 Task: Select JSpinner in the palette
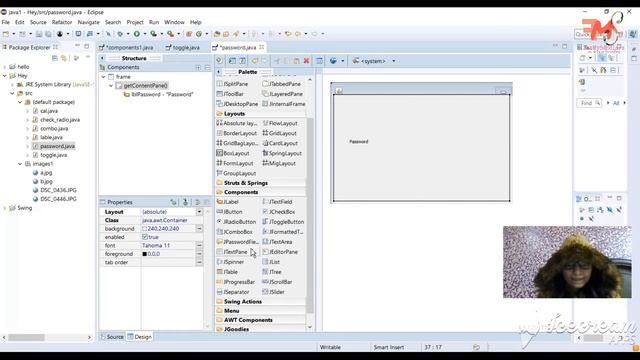tap(230, 262)
